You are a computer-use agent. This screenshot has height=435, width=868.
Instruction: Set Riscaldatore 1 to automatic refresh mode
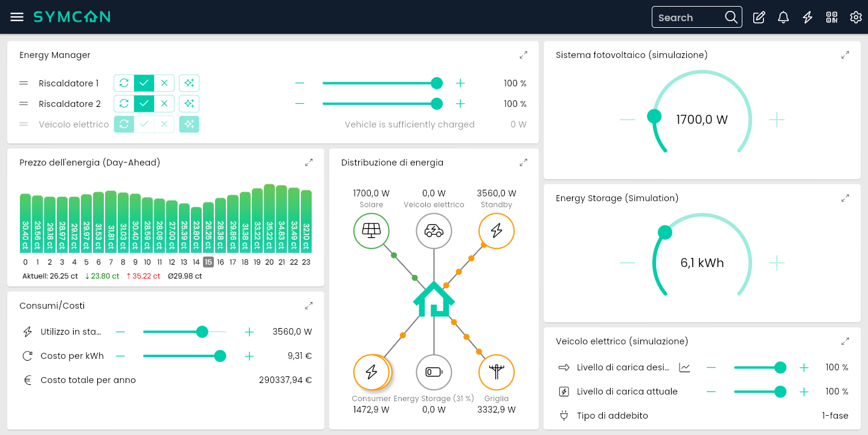click(x=124, y=83)
